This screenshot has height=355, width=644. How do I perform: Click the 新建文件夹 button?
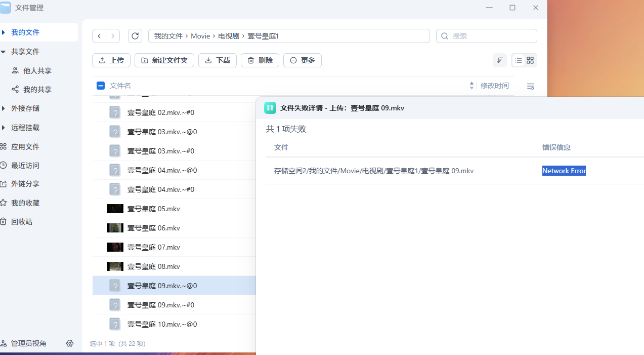coord(164,60)
